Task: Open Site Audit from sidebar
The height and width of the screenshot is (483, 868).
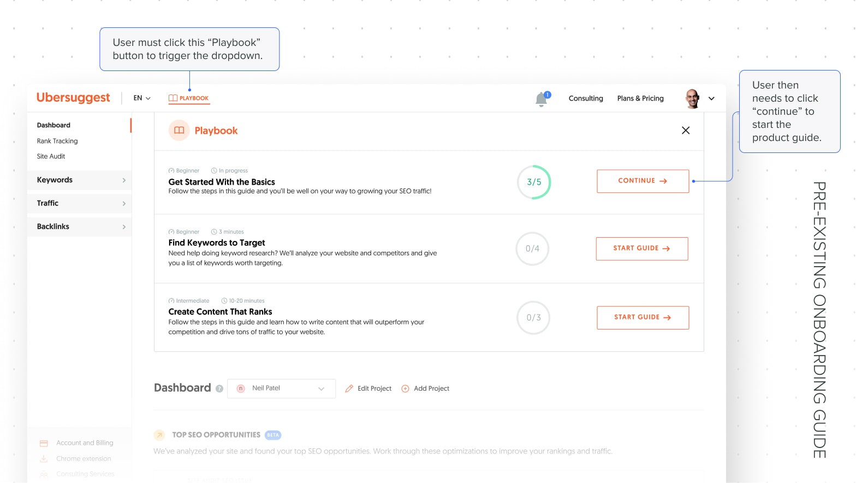Action: [x=51, y=156]
